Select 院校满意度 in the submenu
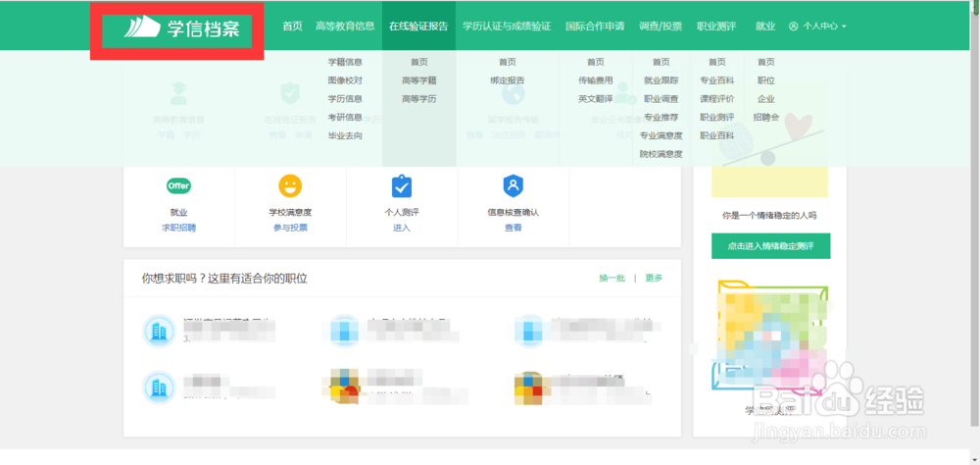 pyautogui.click(x=661, y=154)
